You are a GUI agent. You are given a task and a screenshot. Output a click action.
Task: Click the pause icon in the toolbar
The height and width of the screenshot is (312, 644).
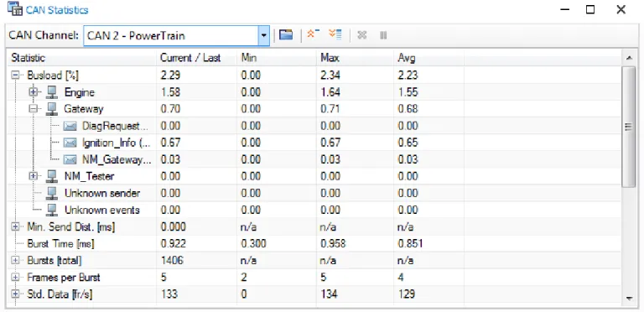tap(383, 35)
